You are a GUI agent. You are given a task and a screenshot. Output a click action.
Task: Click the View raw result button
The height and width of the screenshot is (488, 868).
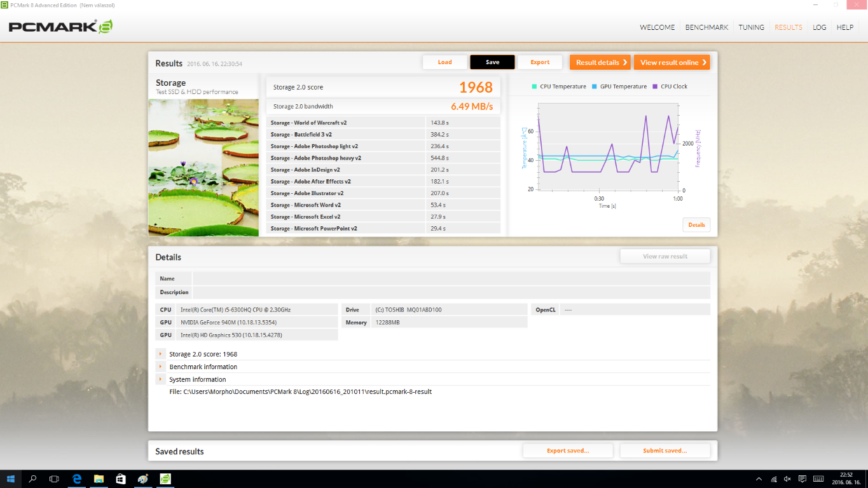click(x=665, y=256)
